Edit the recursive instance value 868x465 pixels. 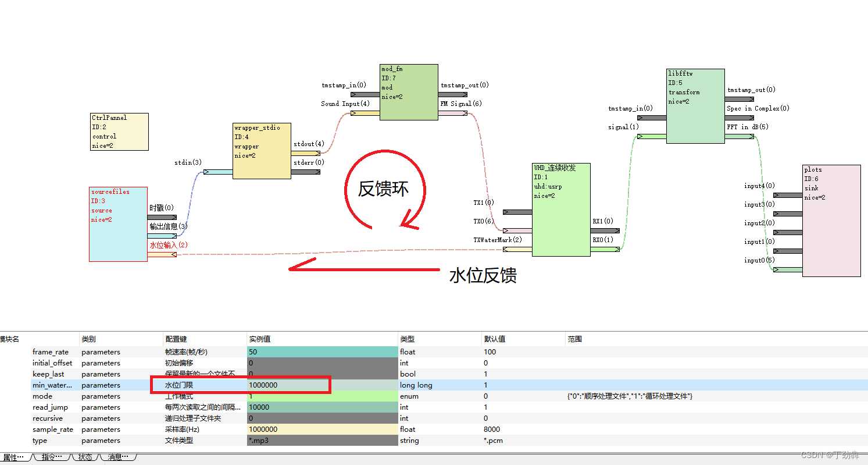coord(322,418)
